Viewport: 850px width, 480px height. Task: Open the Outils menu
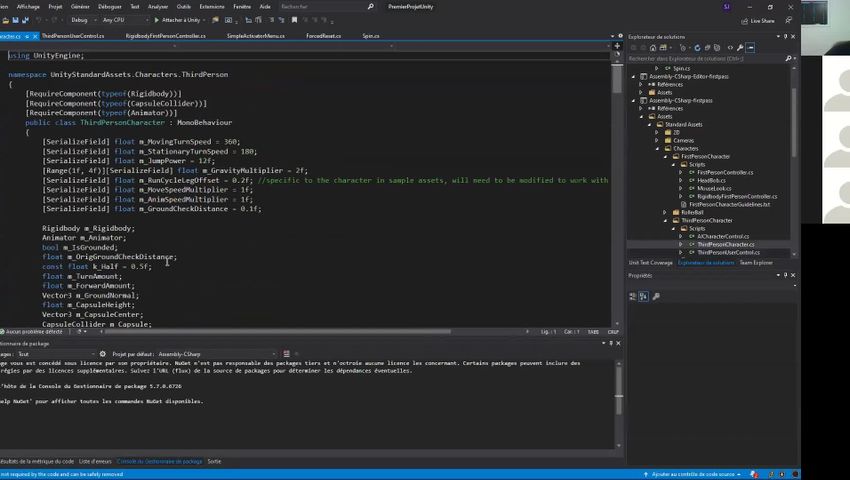[x=183, y=7]
